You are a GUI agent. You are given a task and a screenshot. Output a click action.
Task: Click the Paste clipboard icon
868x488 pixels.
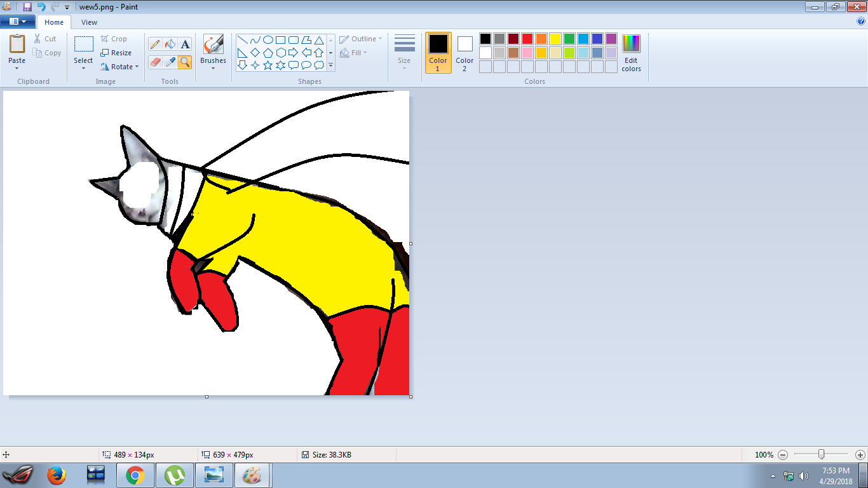(x=17, y=44)
